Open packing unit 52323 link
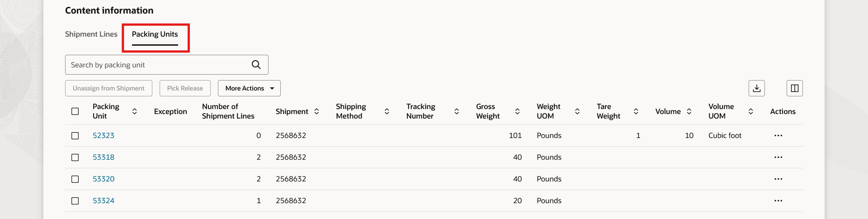This screenshot has width=868, height=219. (104, 136)
